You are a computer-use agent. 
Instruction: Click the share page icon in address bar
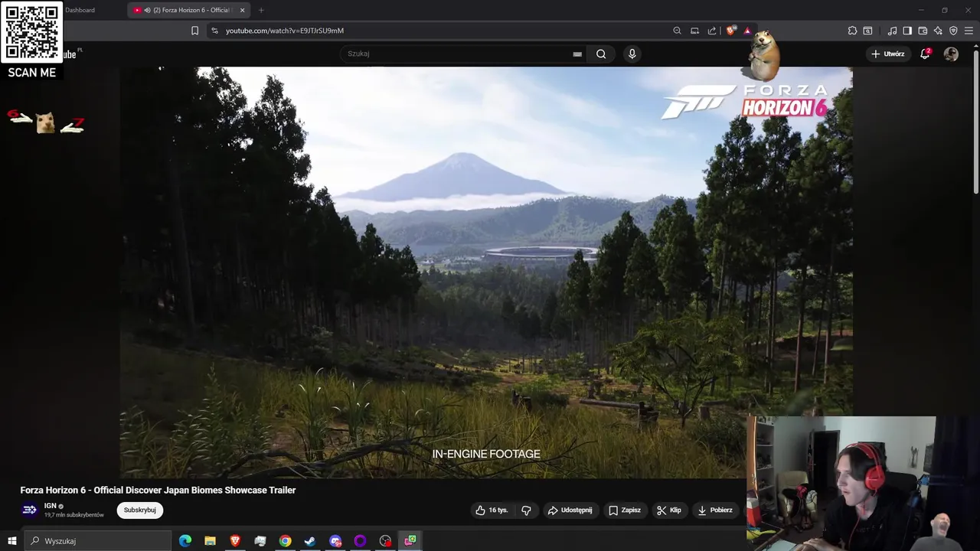point(712,31)
